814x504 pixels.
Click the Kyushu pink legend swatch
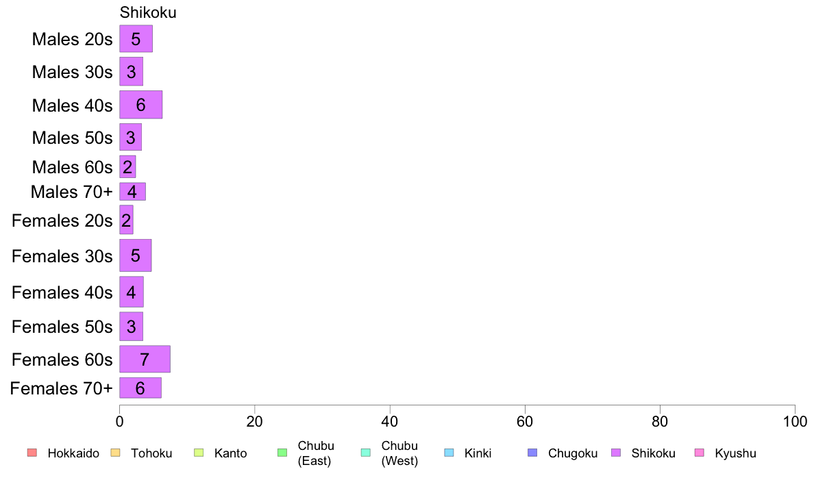[700, 453]
